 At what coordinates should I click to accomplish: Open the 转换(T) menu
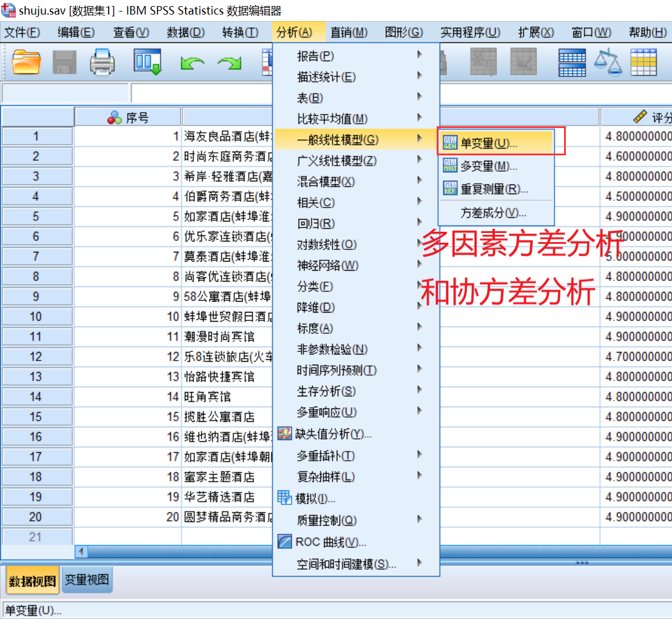[240, 32]
